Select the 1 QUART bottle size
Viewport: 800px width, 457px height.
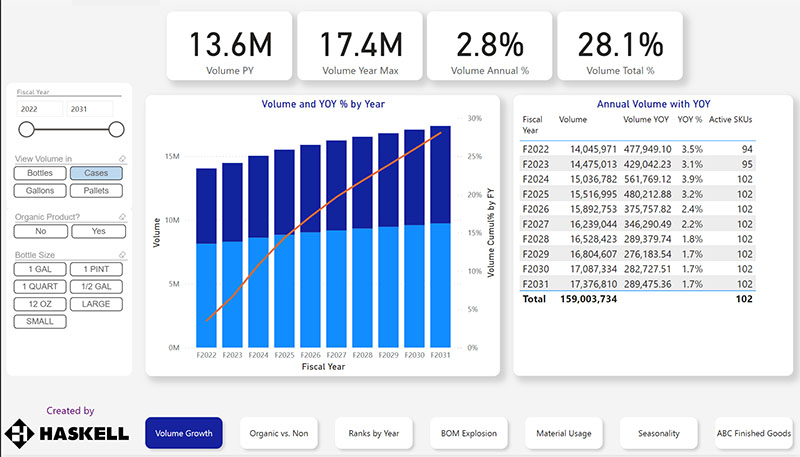[41, 287]
